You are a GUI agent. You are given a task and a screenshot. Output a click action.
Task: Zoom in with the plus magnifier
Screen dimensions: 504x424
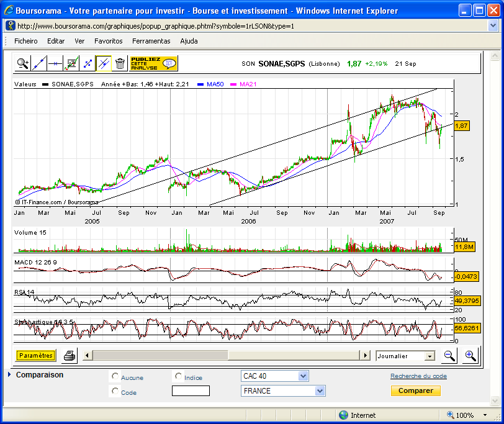point(470,356)
